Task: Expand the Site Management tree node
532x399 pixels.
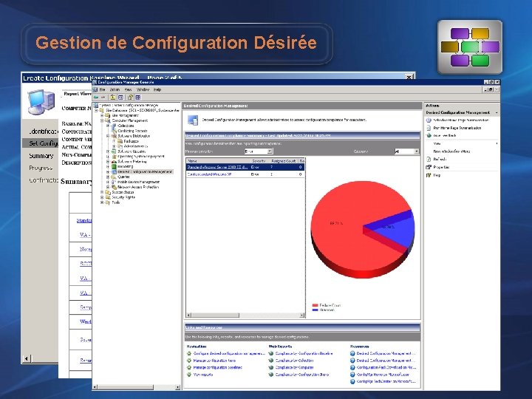Action: (x=102, y=115)
